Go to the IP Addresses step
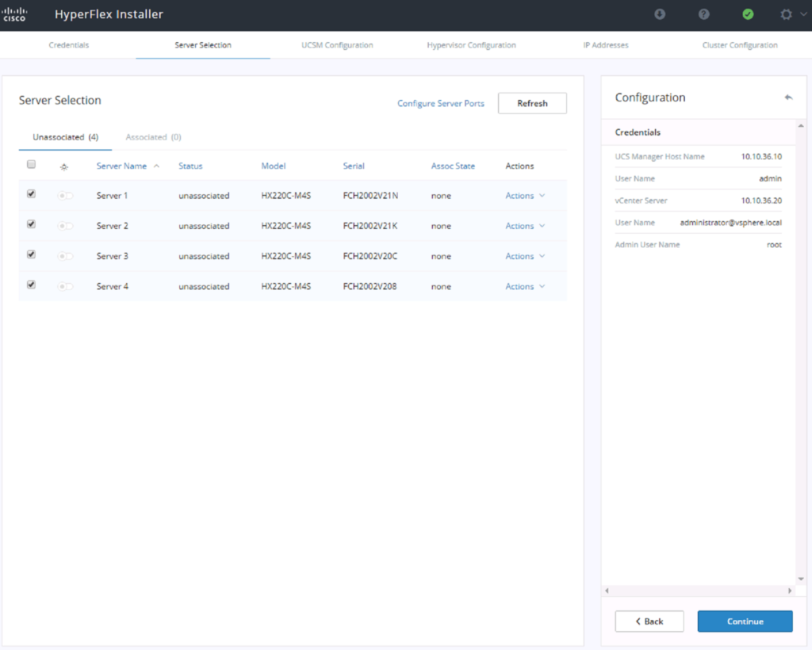 pos(605,45)
